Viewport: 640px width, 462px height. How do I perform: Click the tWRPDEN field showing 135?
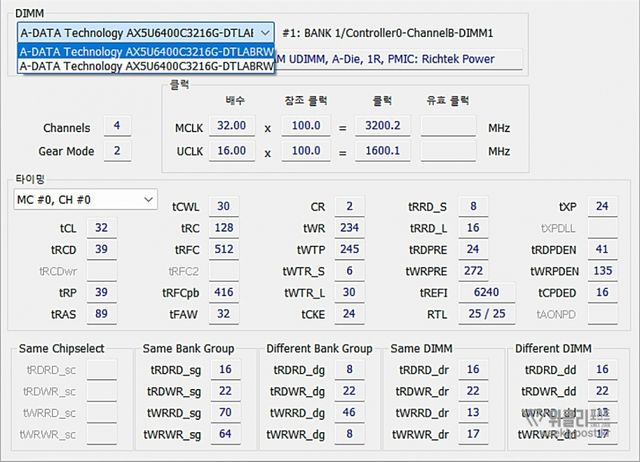[x=601, y=270]
